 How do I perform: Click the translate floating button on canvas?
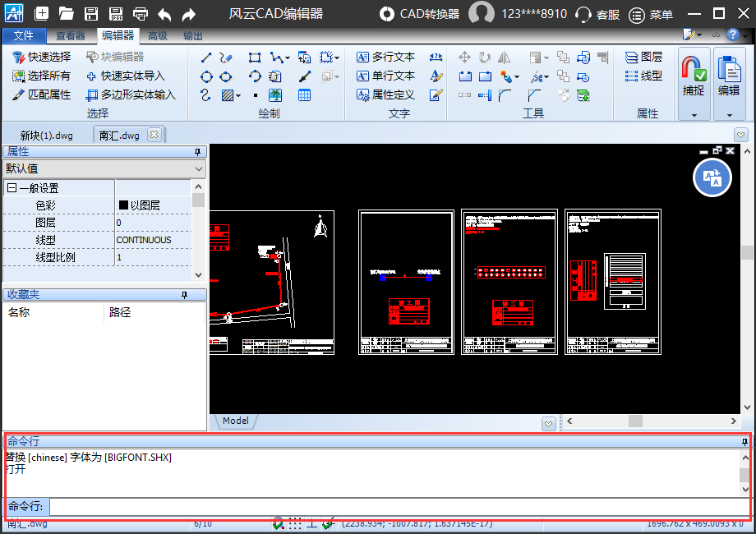coord(712,177)
